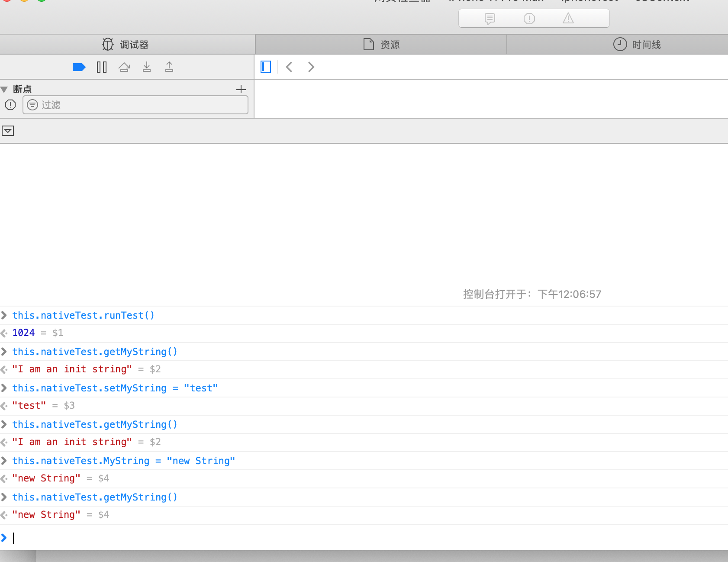Click the step over icon

point(124,67)
